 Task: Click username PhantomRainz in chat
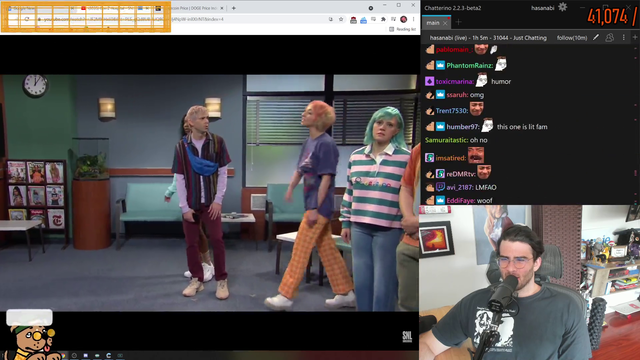tap(469, 65)
